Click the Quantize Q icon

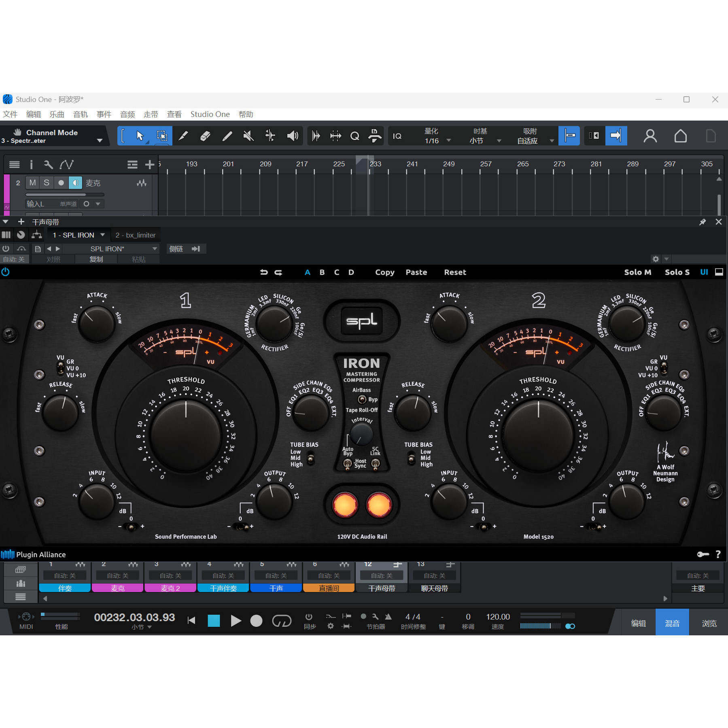pos(355,136)
